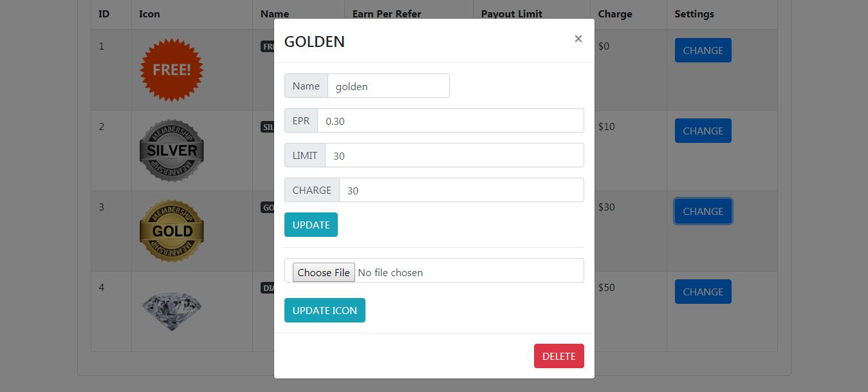Click the Charge column header
Screen dimensions: 868x392
pyautogui.click(x=614, y=14)
